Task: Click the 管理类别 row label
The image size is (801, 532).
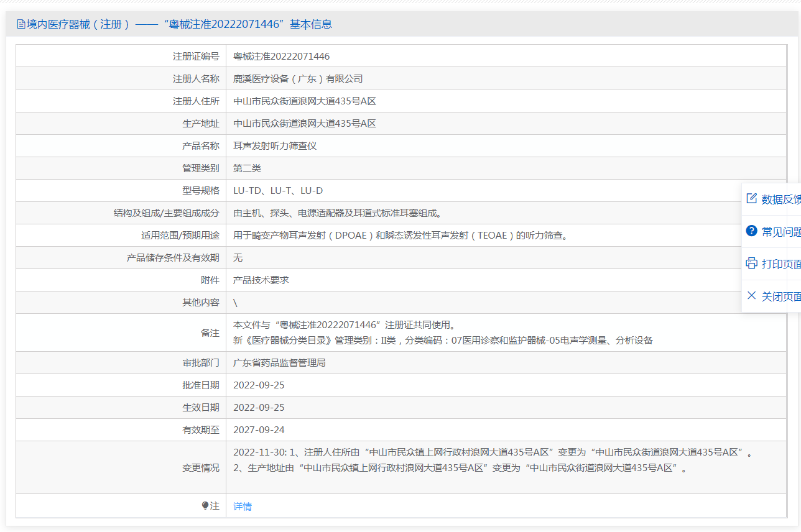Action: (x=201, y=168)
